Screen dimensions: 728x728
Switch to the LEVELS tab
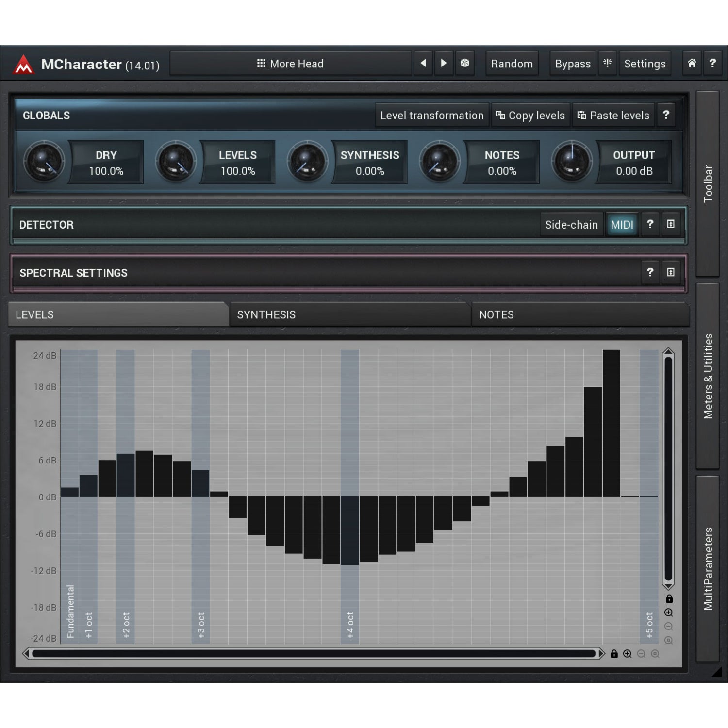(x=118, y=314)
